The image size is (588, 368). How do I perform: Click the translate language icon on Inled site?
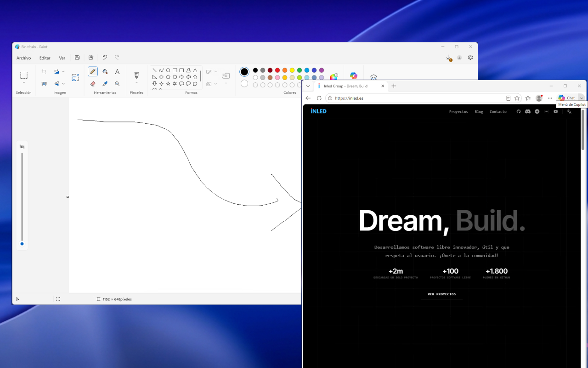coord(569,111)
